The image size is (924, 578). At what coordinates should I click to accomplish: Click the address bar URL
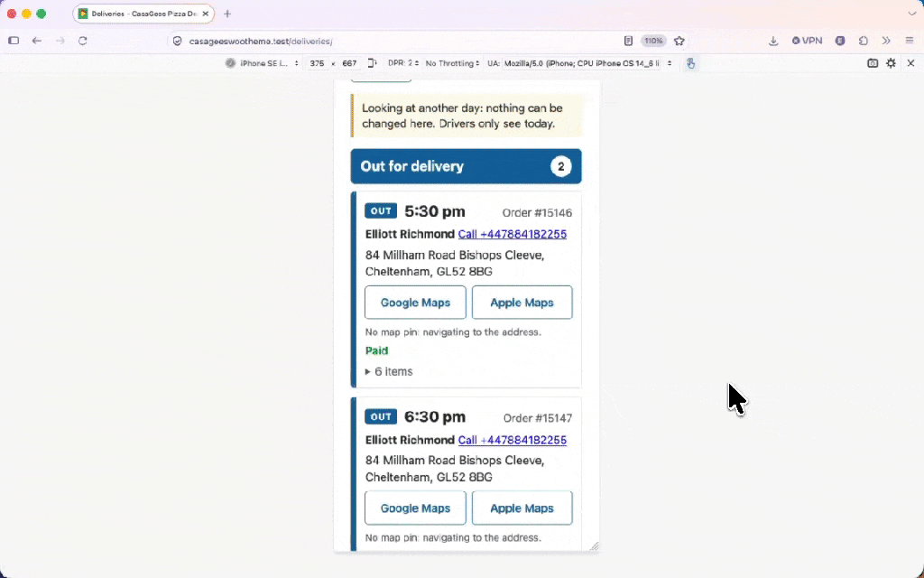[261, 42]
